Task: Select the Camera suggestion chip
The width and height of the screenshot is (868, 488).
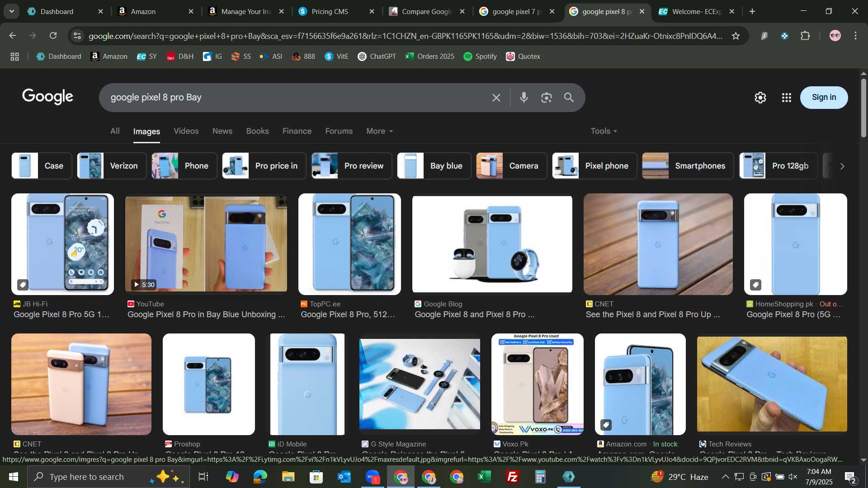Action: coord(511,166)
